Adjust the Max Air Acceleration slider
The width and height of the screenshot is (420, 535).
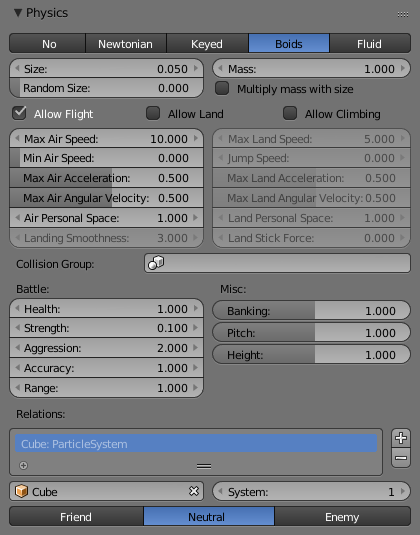click(x=106, y=178)
